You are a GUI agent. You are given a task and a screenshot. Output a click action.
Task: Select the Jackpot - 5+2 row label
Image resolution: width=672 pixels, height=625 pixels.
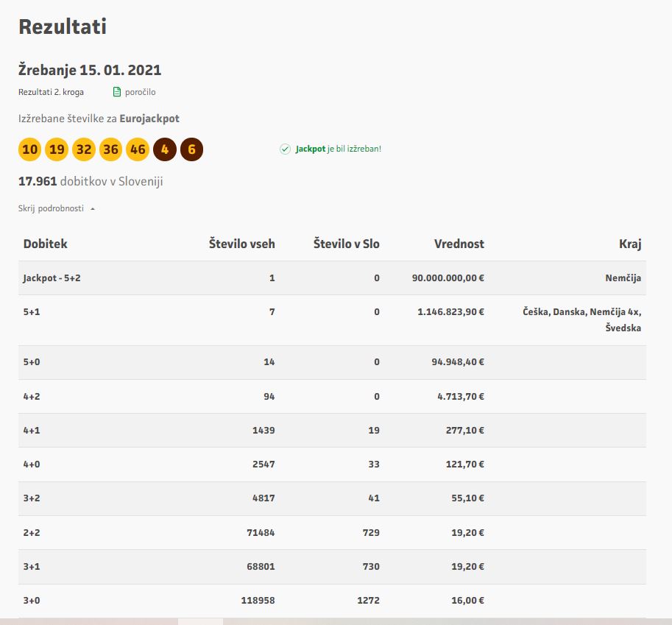(52, 278)
